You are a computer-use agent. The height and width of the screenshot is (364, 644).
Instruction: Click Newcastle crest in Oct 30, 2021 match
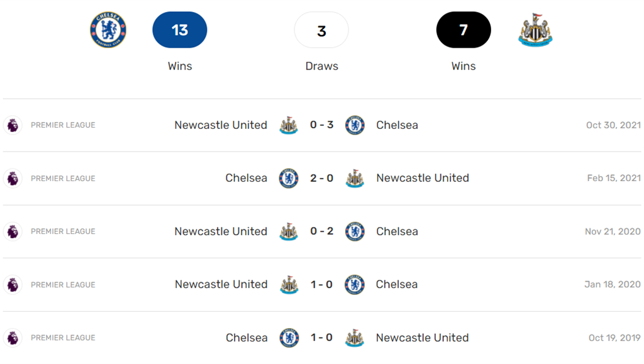pyautogui.click(x=289, y=125)
